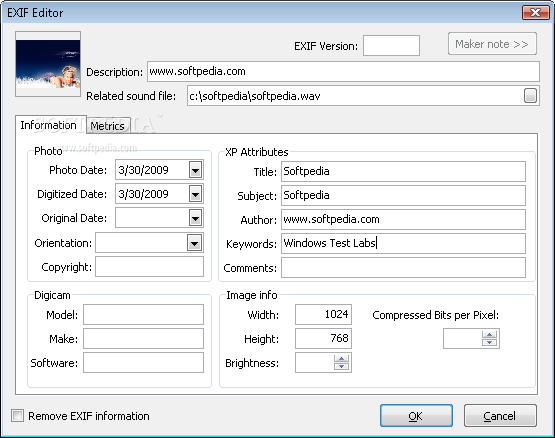The height and width of the screenshot is (438, 555).
Task: Click the Copyright field
Action: click(x=149, y=267)
